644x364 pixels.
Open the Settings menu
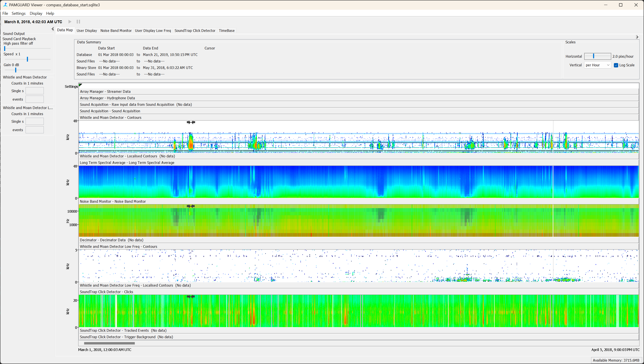point(18,13)
